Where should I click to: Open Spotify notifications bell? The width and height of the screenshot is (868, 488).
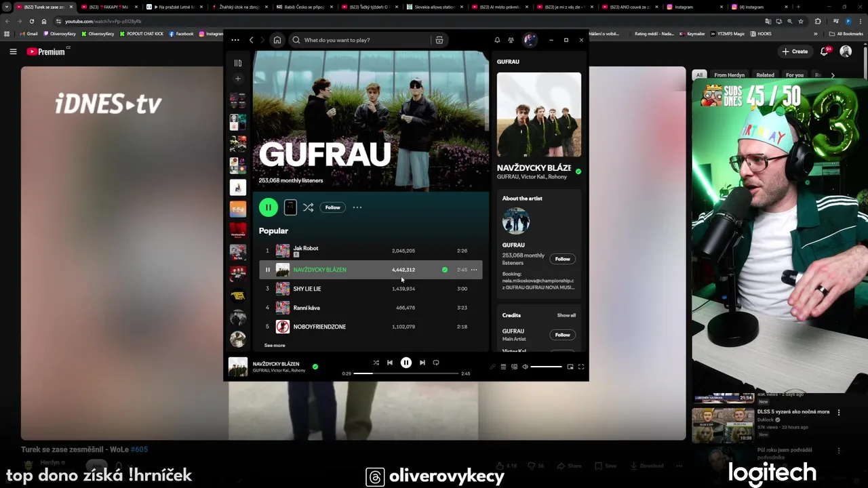497,40
